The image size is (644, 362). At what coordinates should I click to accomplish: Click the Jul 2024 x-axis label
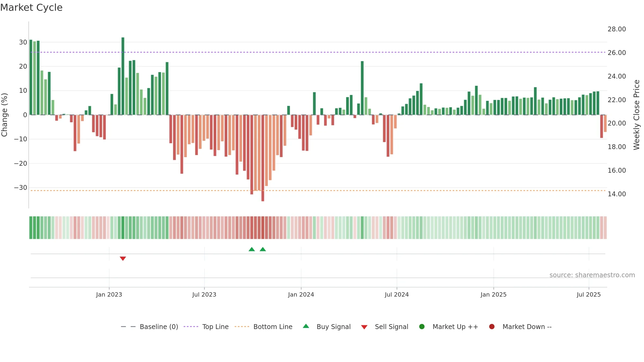pos(397,295)
